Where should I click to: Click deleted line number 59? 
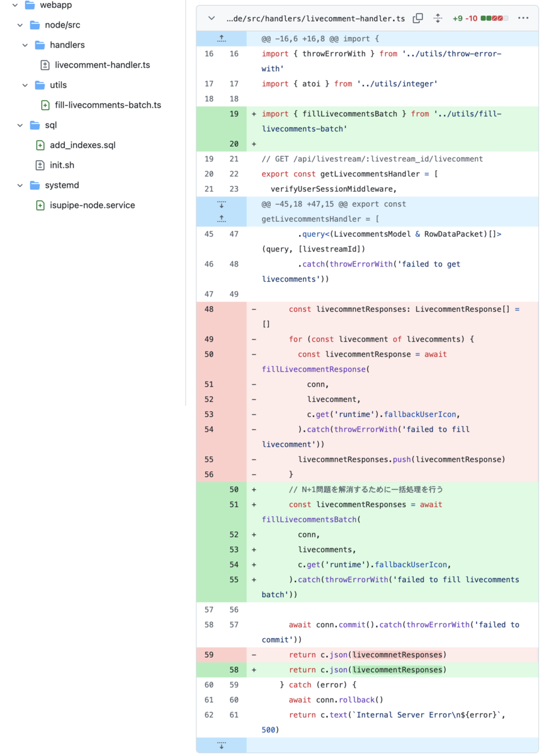(209, 655)
